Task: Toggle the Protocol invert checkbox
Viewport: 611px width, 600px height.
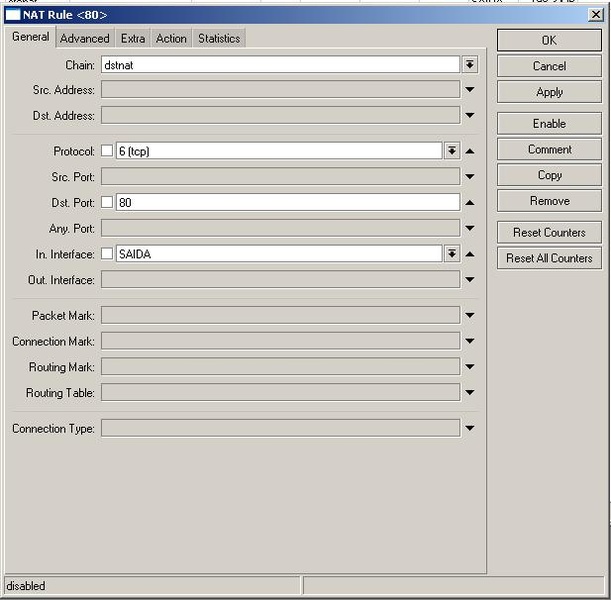Action: 107,151
